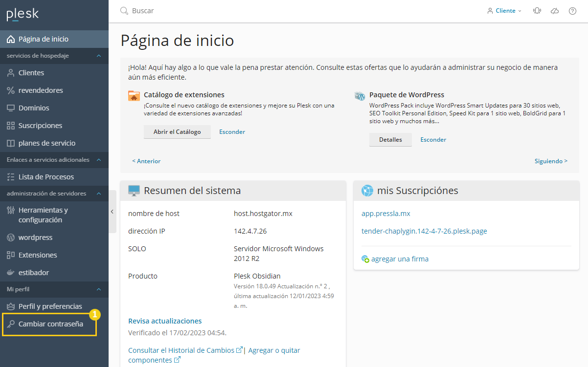This screenshot has width=588, height=367.
Task: Open Lista de Procesos menu item
Action: pos(54,177)
